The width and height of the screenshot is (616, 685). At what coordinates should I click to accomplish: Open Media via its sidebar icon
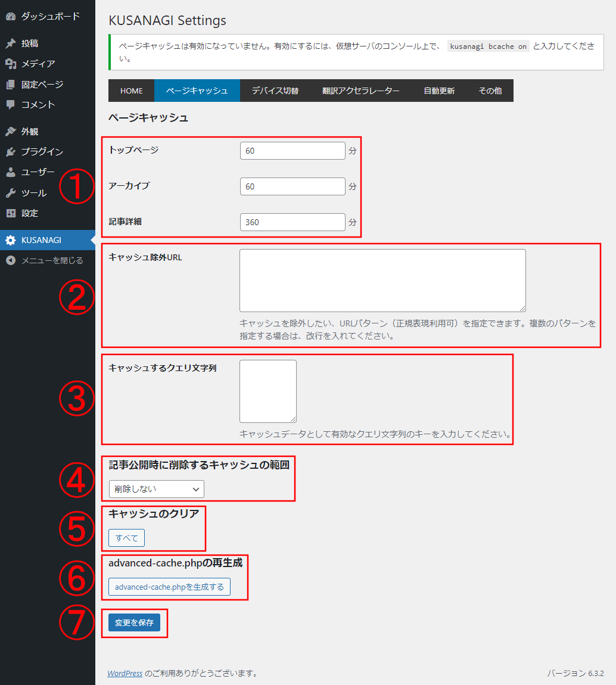click(11, 64)
